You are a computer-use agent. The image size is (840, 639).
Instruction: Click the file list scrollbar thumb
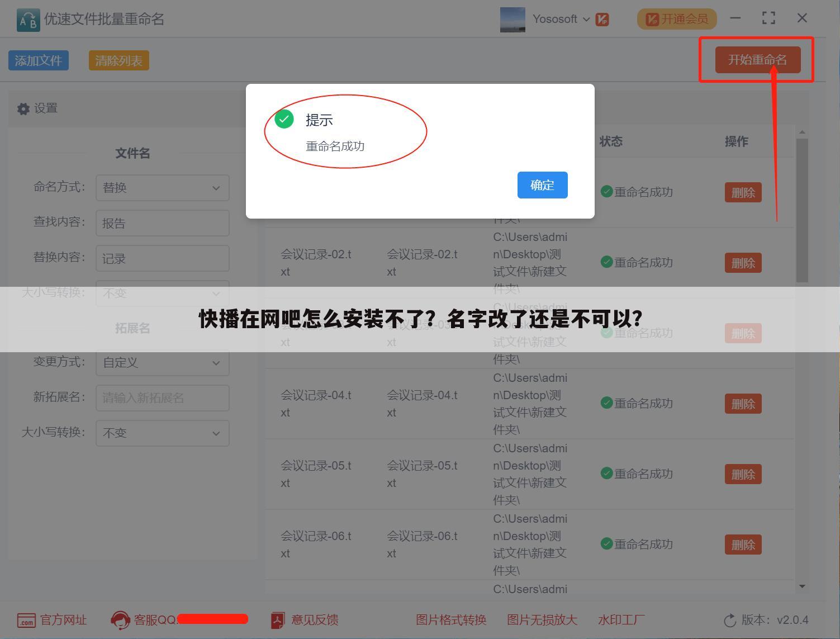click(802, 210)
